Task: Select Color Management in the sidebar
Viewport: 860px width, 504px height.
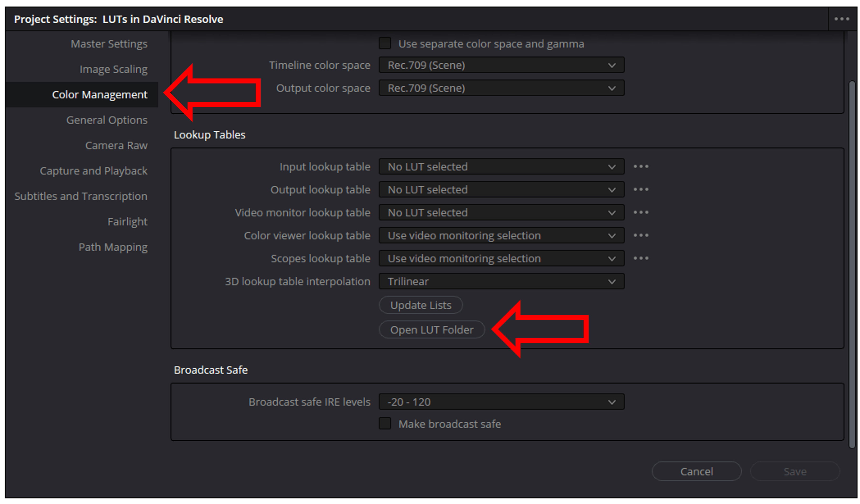Action: click(82, 94)
